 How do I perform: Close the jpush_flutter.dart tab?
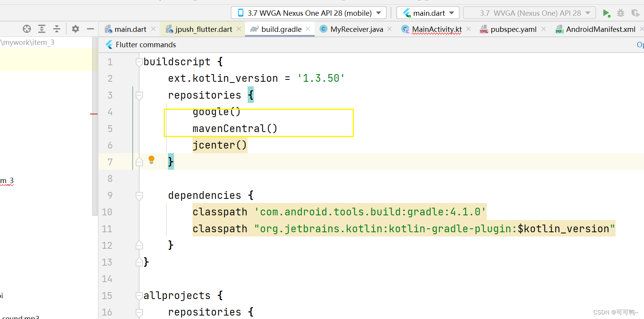[x=239, y=29]
